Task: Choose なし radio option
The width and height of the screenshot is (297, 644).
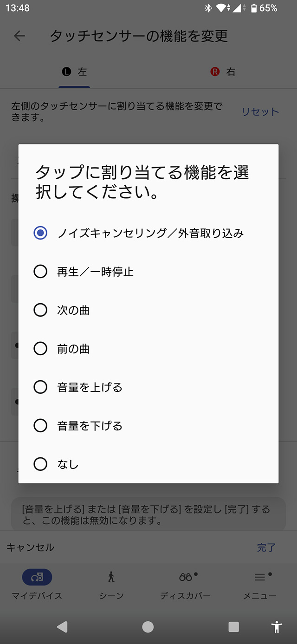Action: tap(41, 464)
